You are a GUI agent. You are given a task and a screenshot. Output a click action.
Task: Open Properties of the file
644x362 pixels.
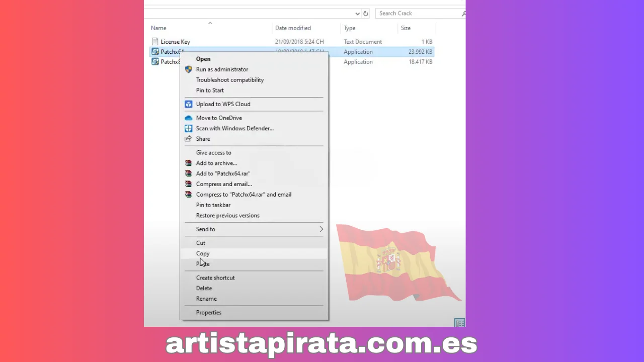click(x=208, y=313)
